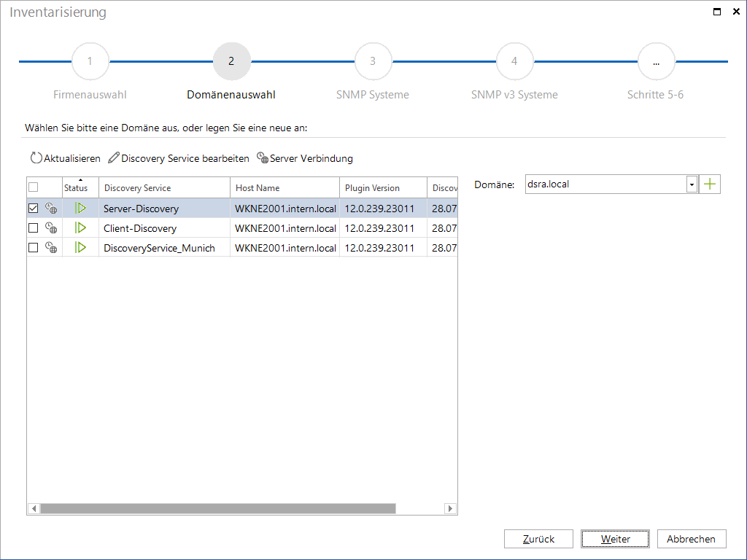This screenshot has width=747, height=560.
Task: Click version 12.0.239.23011 in Server-Discovery row
Action: [x=379, y=209]
